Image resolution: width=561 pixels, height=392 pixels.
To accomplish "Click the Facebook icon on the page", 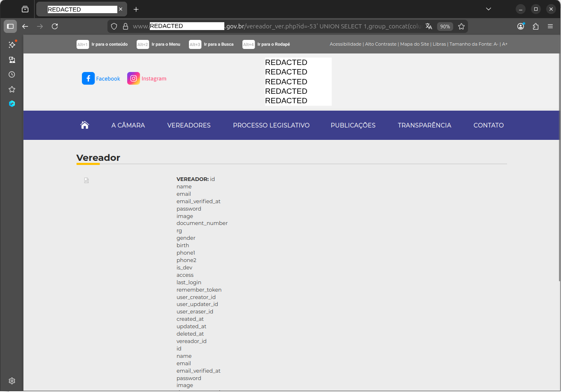I will coord(88,78).
